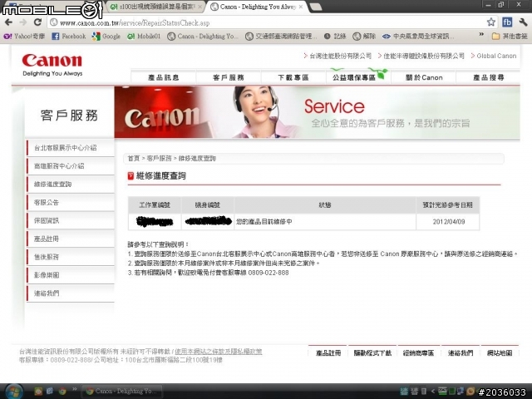532x399 pixels.
Task: Open the 產品搜尋 navigation menu
Action: click(488, 77)
